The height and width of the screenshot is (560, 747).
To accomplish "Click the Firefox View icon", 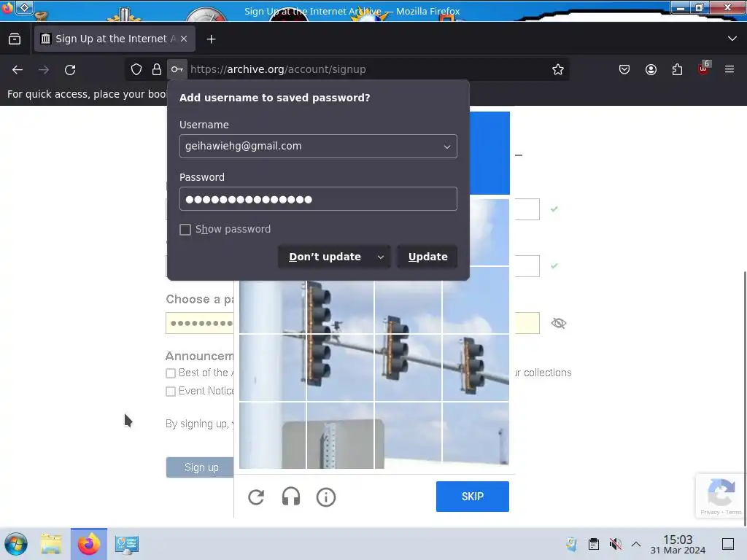I will pyautogui.click(x=15, y=39).
